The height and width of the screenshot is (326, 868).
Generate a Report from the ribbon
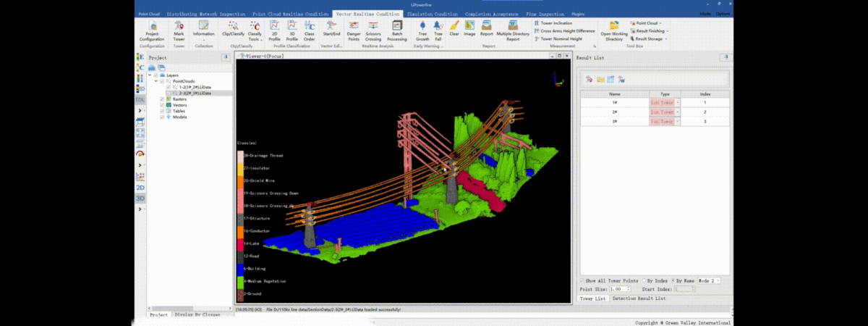point(487,29)
